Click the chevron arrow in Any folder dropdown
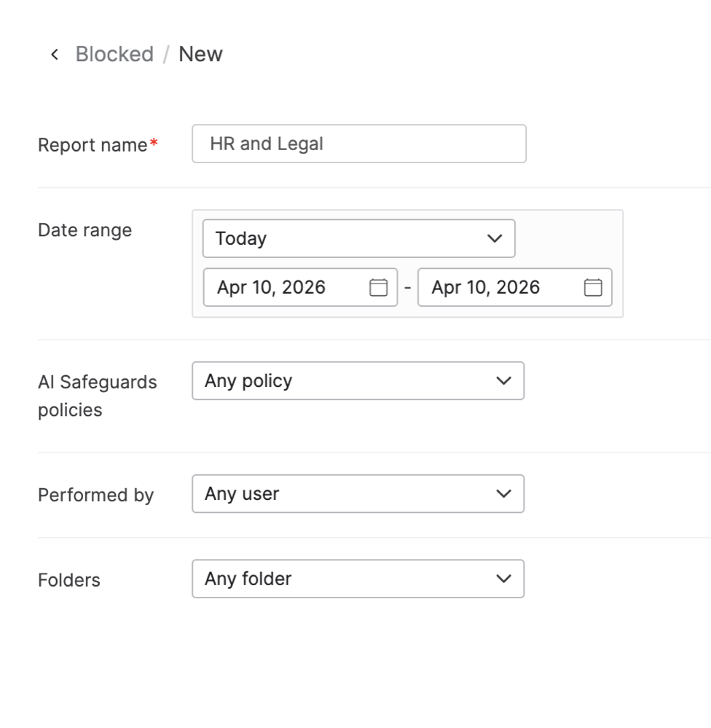 click(503, 579)
